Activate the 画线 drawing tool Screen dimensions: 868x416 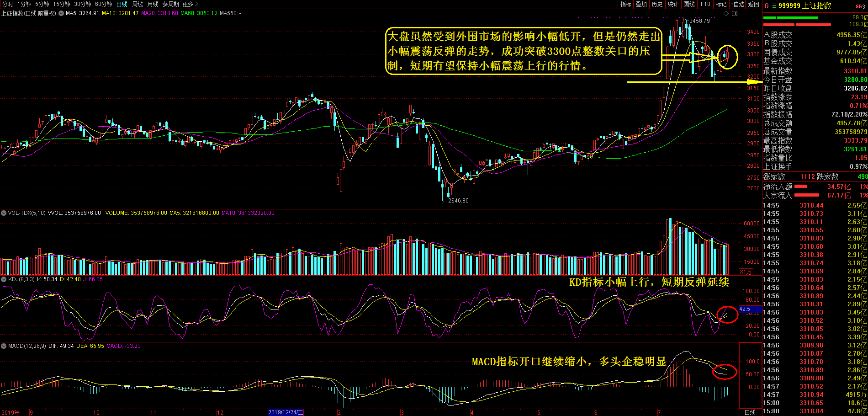[689, 4]
